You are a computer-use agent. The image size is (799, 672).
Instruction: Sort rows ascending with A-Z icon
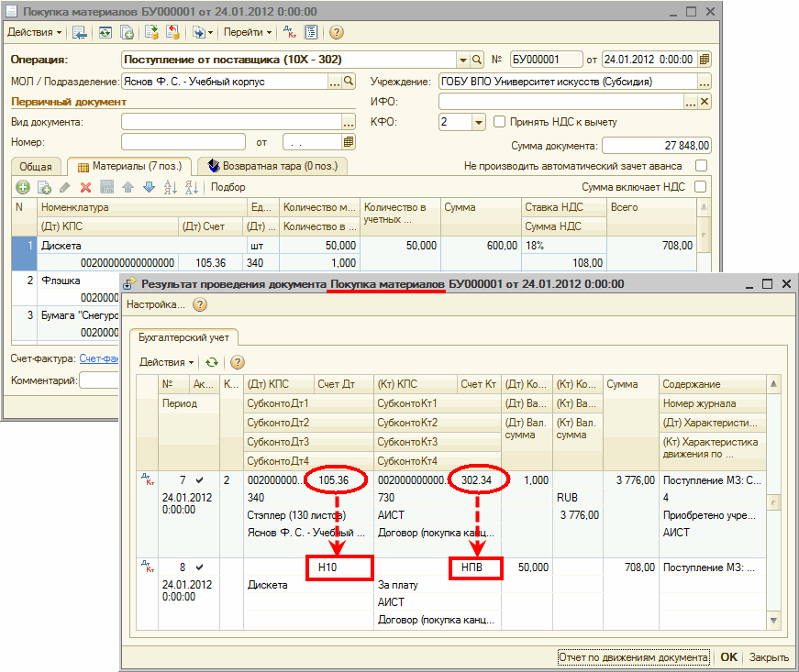point(170,187)
